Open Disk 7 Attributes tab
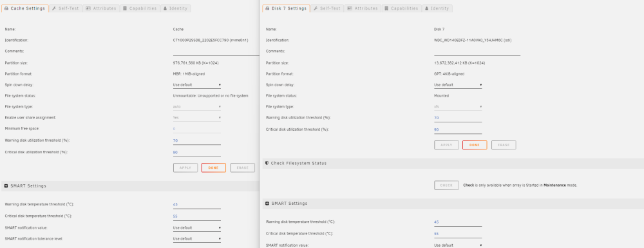 [363, 8]
